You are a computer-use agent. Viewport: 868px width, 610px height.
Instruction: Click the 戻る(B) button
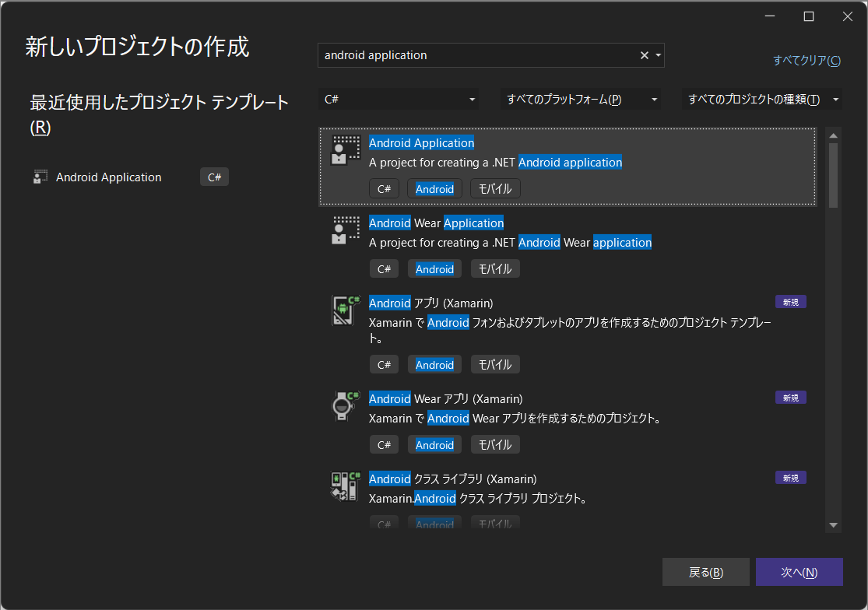(706, 572)
